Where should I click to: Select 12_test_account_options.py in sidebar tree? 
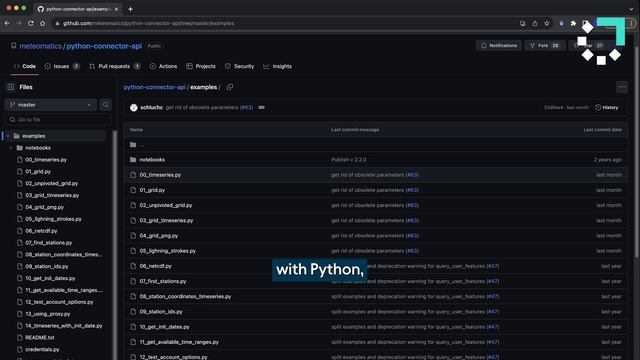tap(59, 302)
